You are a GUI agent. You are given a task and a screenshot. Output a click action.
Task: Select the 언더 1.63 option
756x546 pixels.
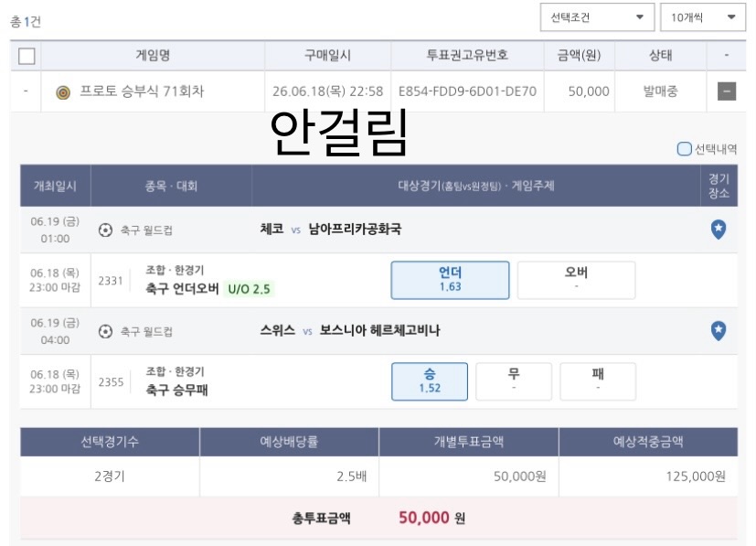(x=450, y=280)
